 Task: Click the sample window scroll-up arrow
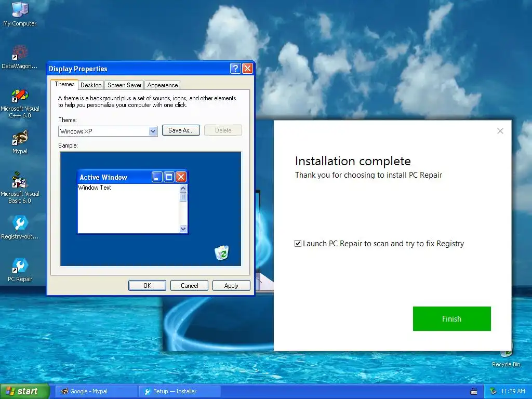coord(183,188)
